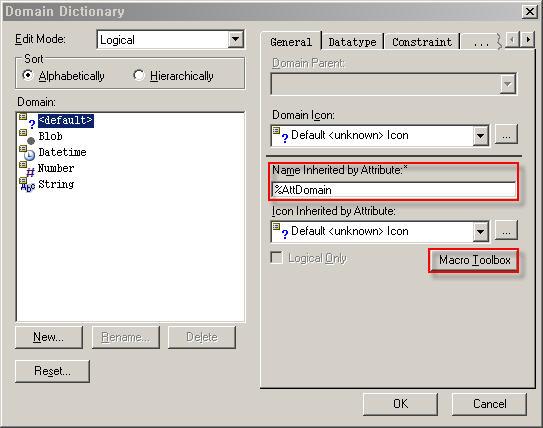Click the Datetime clock icon
The image size is (543, 428).
point(27,153)
